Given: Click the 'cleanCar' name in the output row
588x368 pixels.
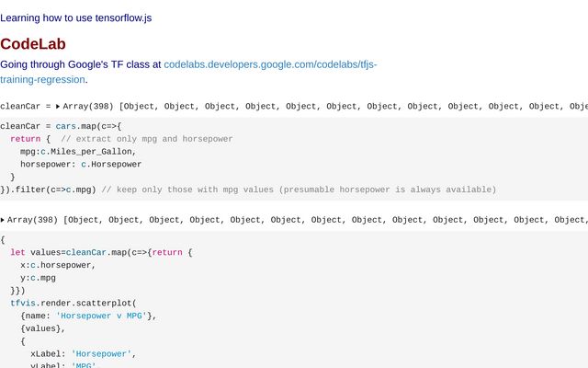Looking at the screenshot, I should [19, 107].
